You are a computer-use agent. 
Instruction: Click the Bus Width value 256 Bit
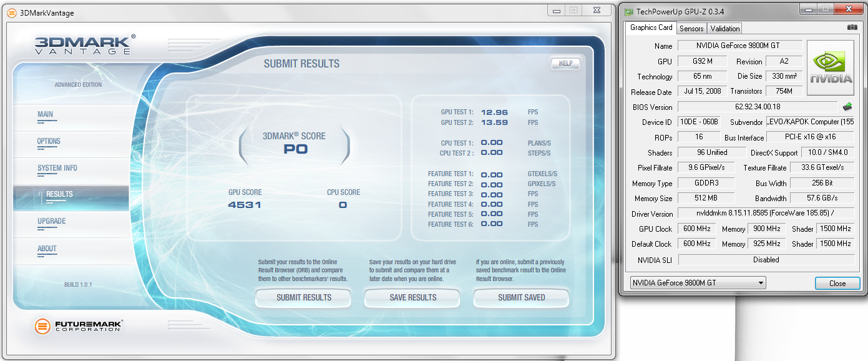pos(822,183)
